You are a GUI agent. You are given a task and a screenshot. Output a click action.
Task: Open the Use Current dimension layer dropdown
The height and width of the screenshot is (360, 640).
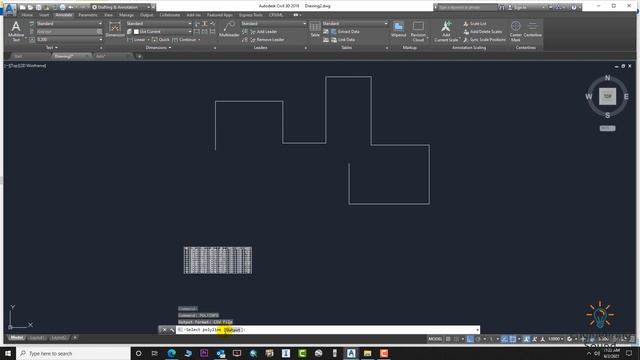(x=162, y=31)
